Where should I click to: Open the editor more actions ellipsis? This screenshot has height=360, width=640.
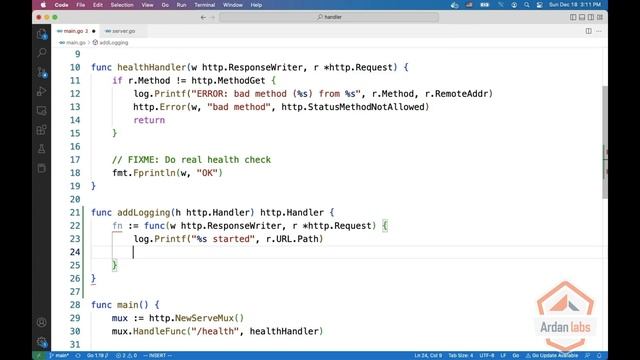point(599,31)
